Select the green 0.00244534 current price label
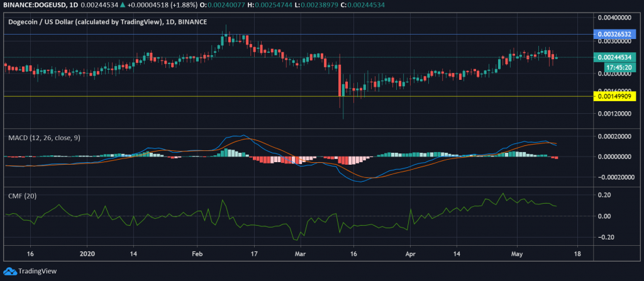This screenshot has width=644, height=281. pos(615,57)
